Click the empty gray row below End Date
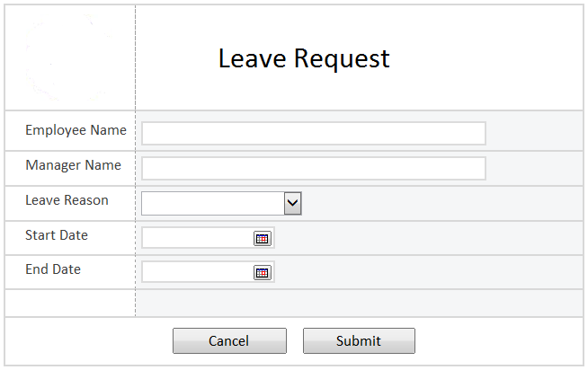Image resolution: width=588 pixels, height=370 pixels. tap(360, 303)
